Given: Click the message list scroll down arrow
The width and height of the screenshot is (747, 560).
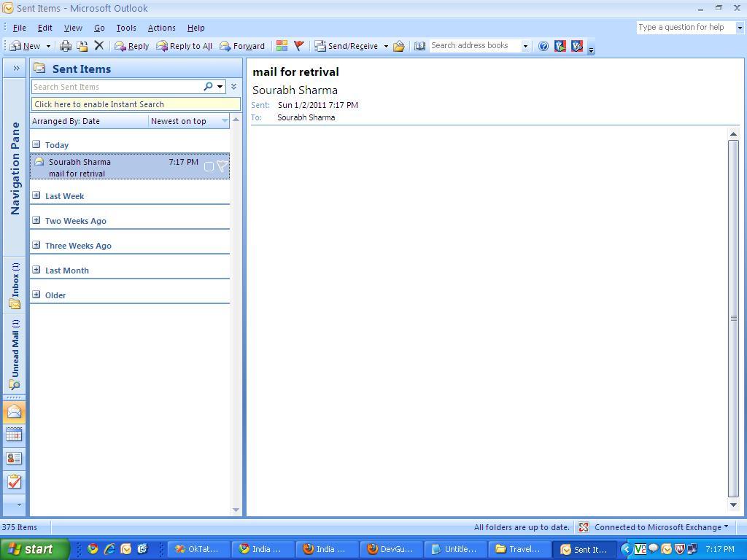Looking at the screenshot, I should click(236, 510).
